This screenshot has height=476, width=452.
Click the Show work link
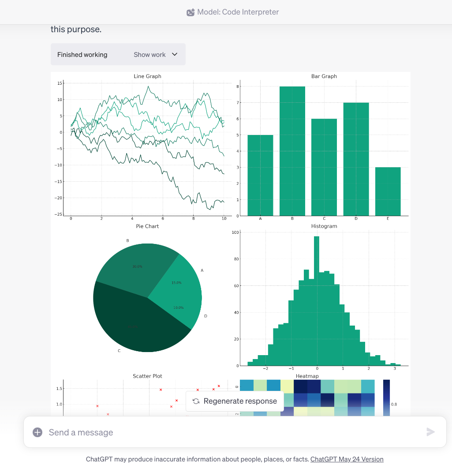tap(150, 54)
